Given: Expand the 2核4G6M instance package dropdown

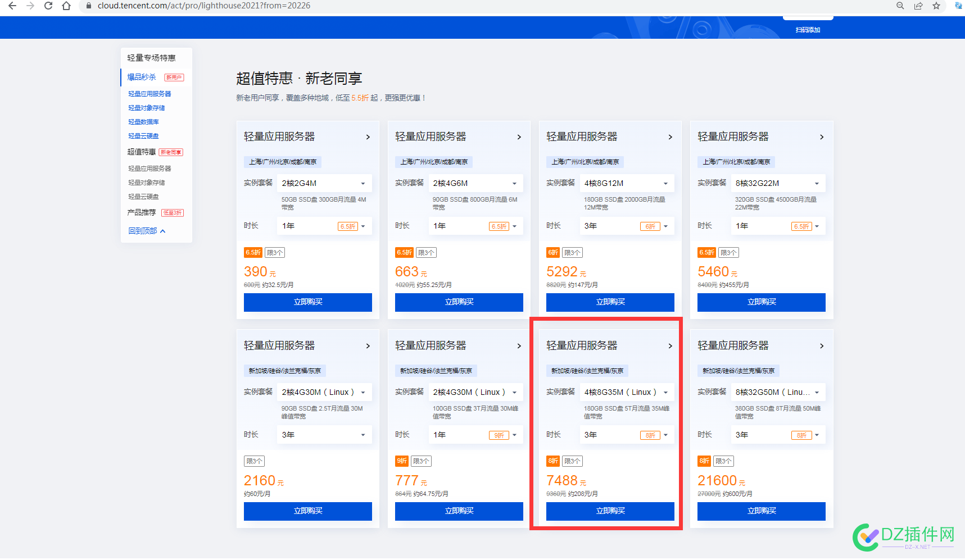Looking at the screenshot, I should coord(475,183).
